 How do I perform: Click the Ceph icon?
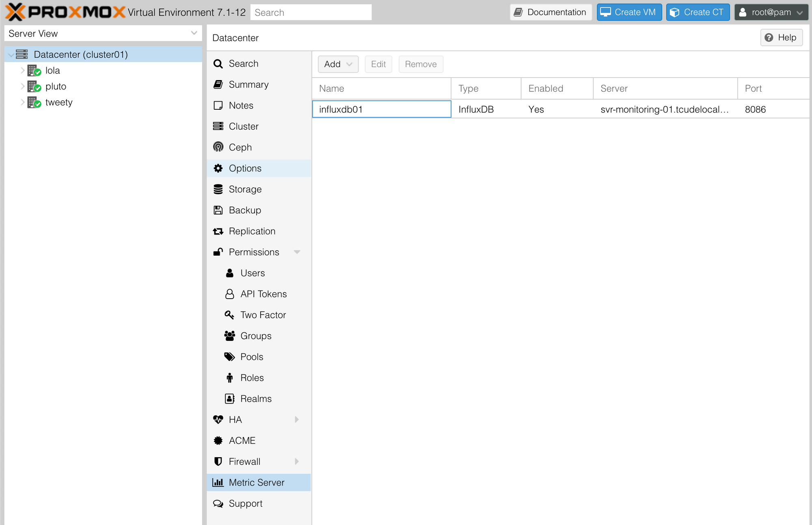pos(218,147)
